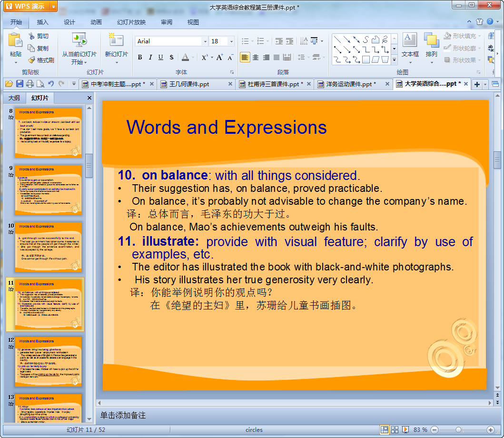
Task: Click the zoom out minus button
Action: [x=434, y=429]
